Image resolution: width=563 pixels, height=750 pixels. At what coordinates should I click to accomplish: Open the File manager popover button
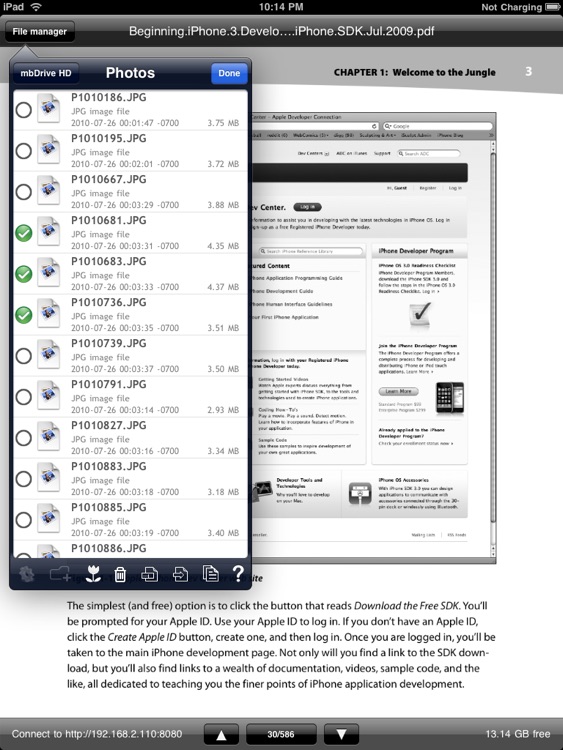coord(40,32)
